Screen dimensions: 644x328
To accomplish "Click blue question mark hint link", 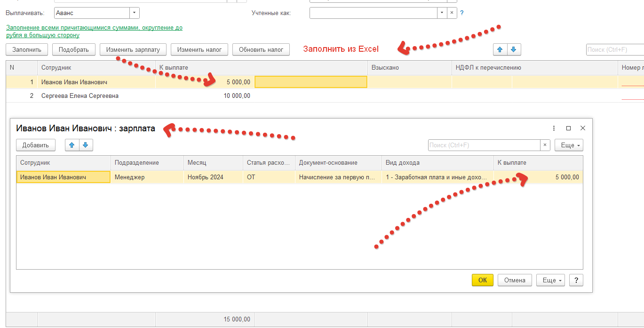I will tap(462, 13).
